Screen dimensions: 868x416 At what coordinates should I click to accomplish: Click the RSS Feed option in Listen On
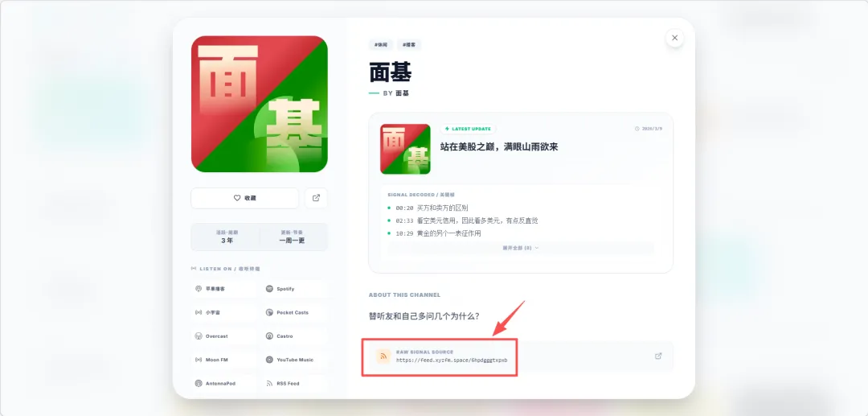point(295,383)
